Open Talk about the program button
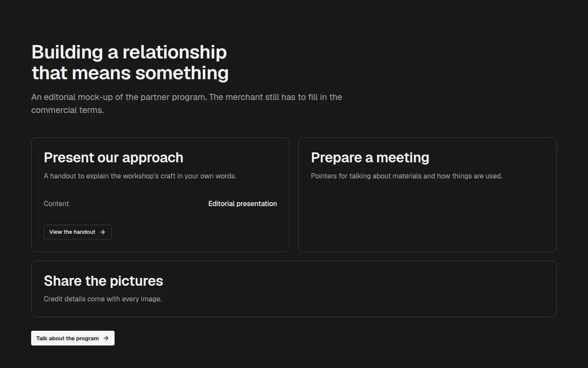This screenshot has width=588, height=368. click(73, 338)
